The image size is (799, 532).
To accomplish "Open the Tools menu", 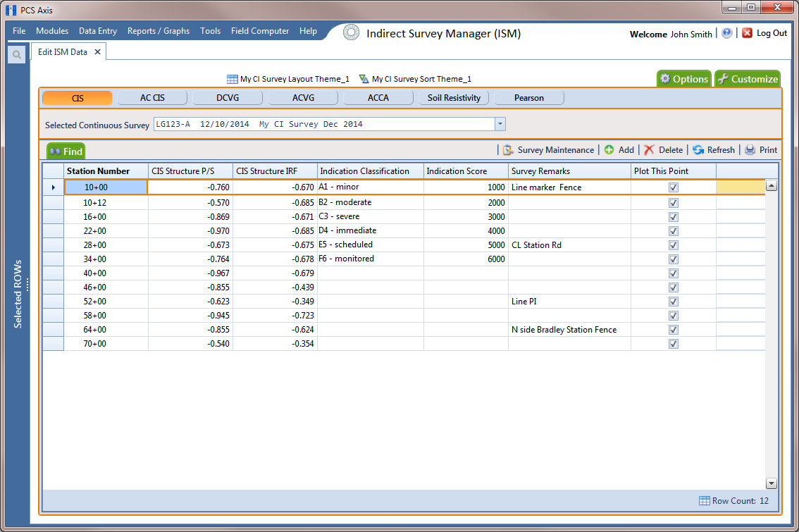I will point(211,31).
